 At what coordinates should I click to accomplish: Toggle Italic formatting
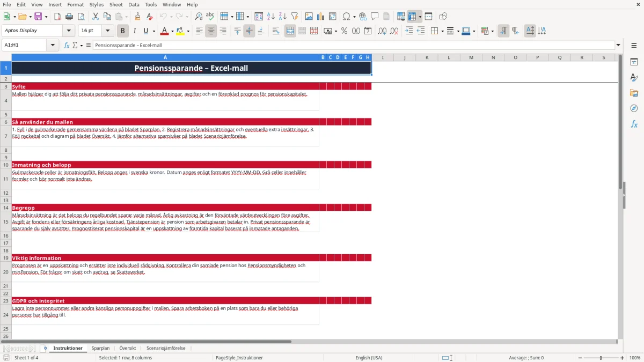(134, 31)
